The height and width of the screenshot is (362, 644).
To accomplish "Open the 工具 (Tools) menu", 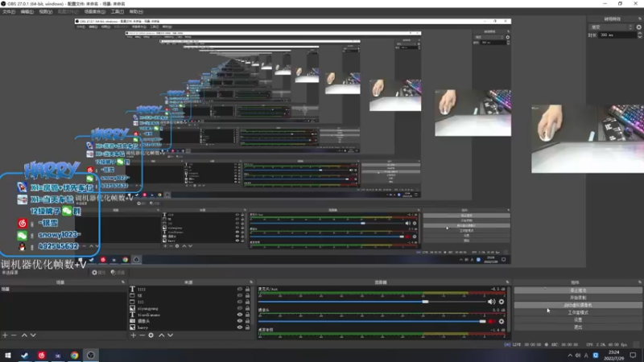I will [x=117, y=12].
